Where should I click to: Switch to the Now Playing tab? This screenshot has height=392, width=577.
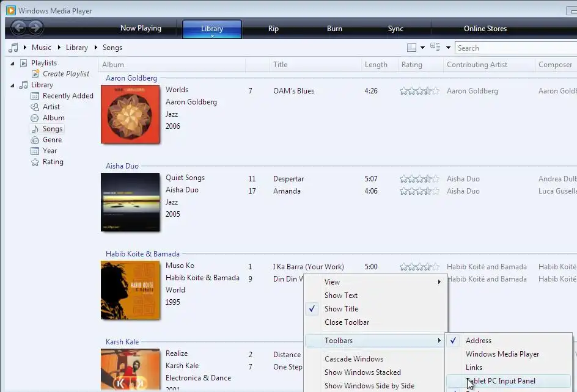tap(141, 28)
